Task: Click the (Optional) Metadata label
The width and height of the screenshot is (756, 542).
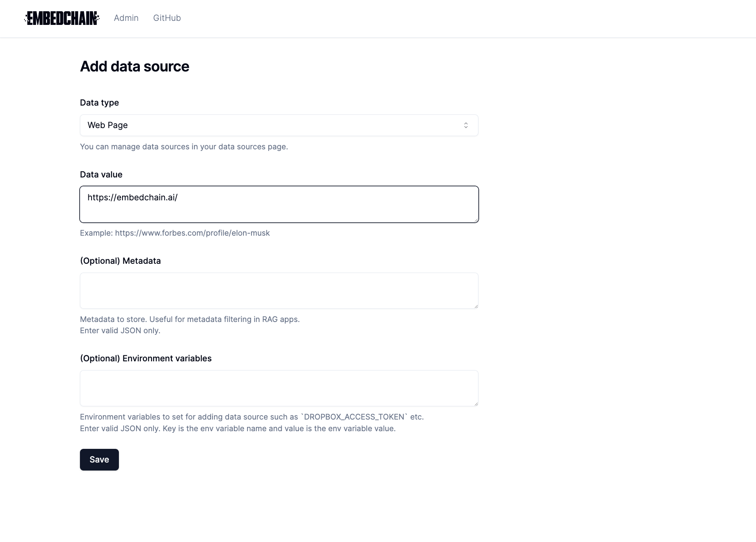Action: point(121,261)
